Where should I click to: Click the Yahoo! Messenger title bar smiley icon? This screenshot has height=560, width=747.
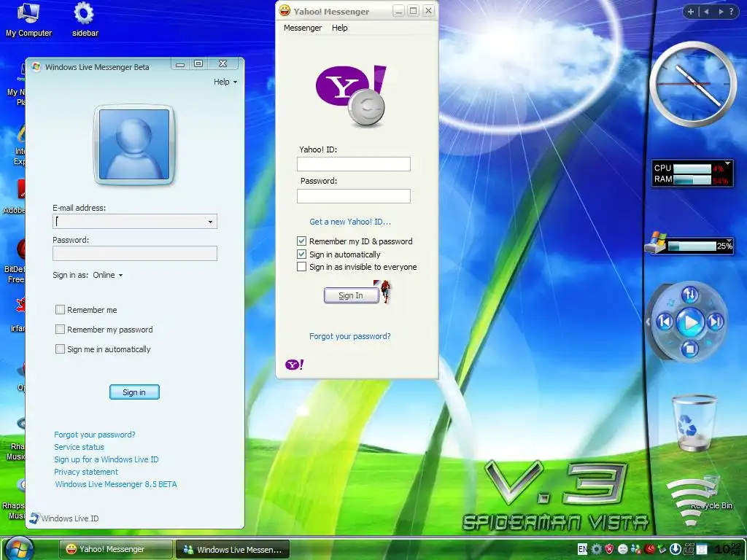tap(285, 10)
